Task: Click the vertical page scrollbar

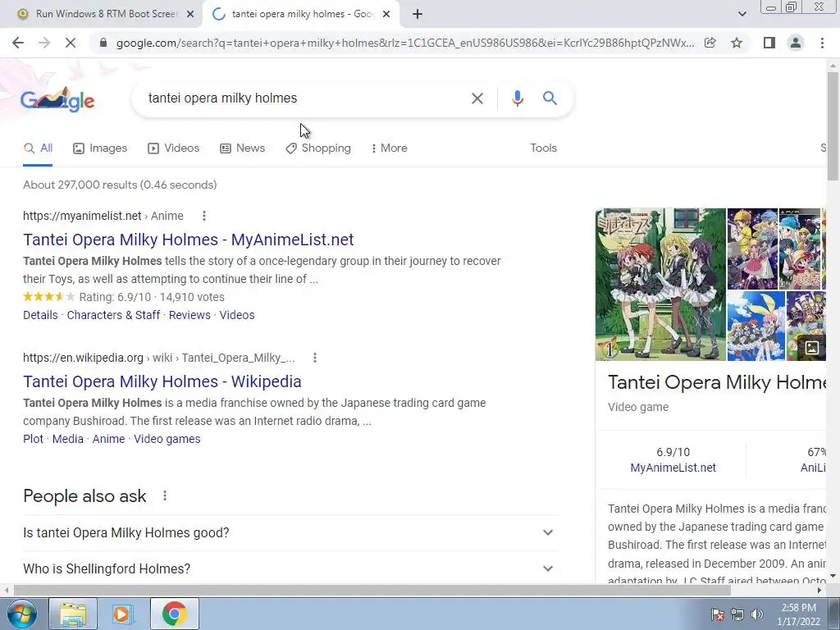Action: click(833, 126)
